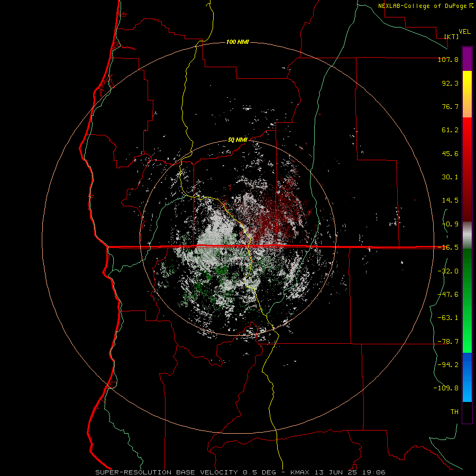Click the yellow-orange segment of the color bar
This screenshot has width=476, height=476.
pos(467,94)
